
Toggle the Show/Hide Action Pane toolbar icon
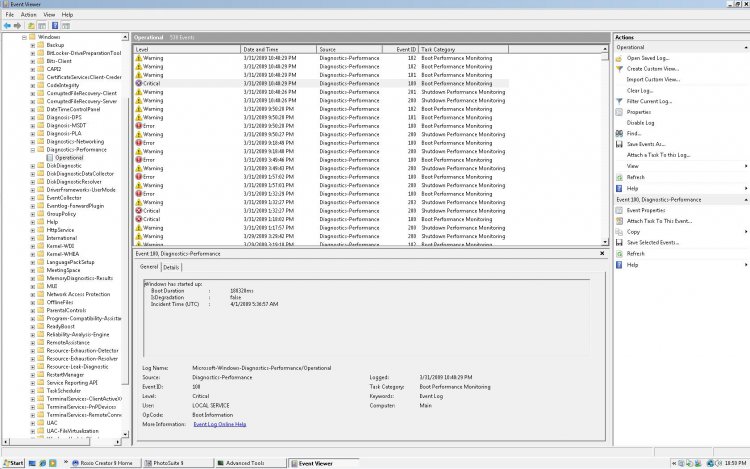pyautogui.click(x=66, y=25)
